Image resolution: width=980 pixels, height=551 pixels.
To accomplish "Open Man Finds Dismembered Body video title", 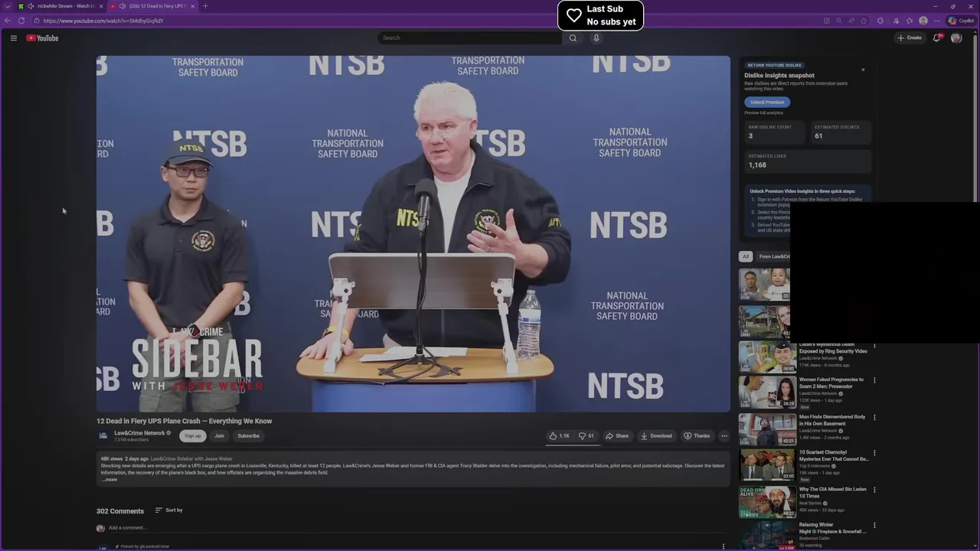I will point(832,420).
